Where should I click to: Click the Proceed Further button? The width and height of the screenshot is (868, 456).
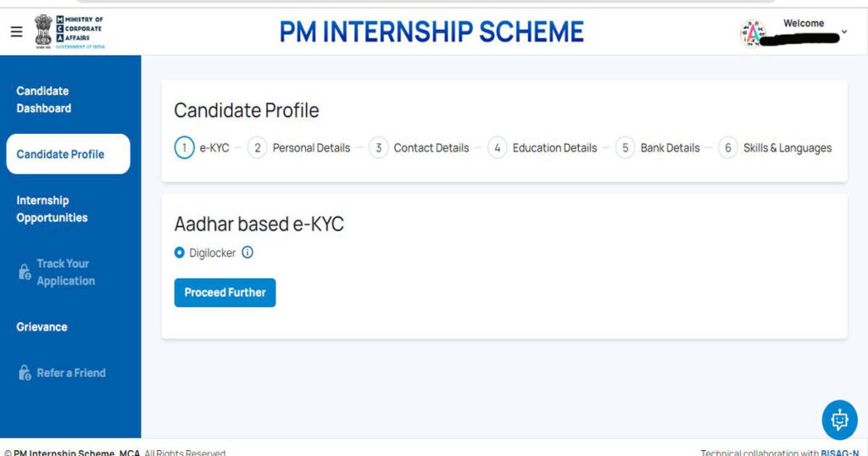(225, 292)
